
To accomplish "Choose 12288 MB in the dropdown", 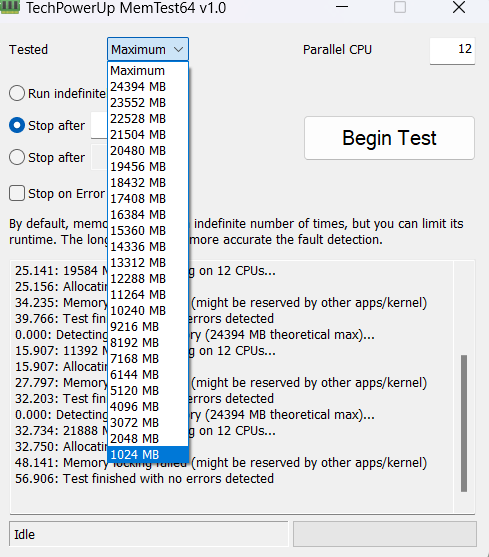I will [148, 278].
